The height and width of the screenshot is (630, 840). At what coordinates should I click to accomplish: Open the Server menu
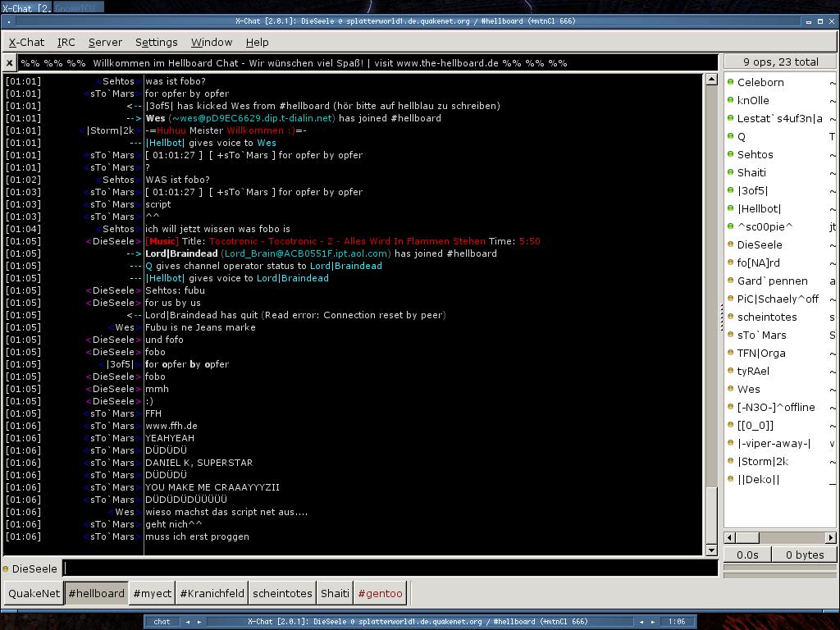click(x=105, y=42)
